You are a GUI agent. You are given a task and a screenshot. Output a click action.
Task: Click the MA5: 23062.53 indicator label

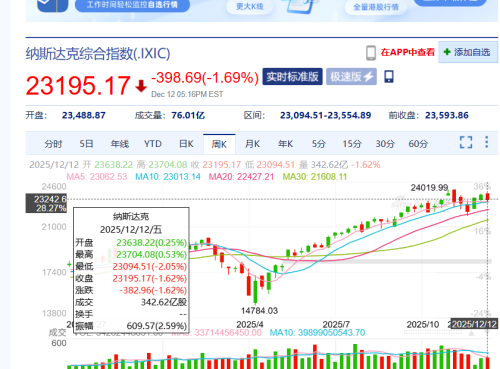click(97, 176)
